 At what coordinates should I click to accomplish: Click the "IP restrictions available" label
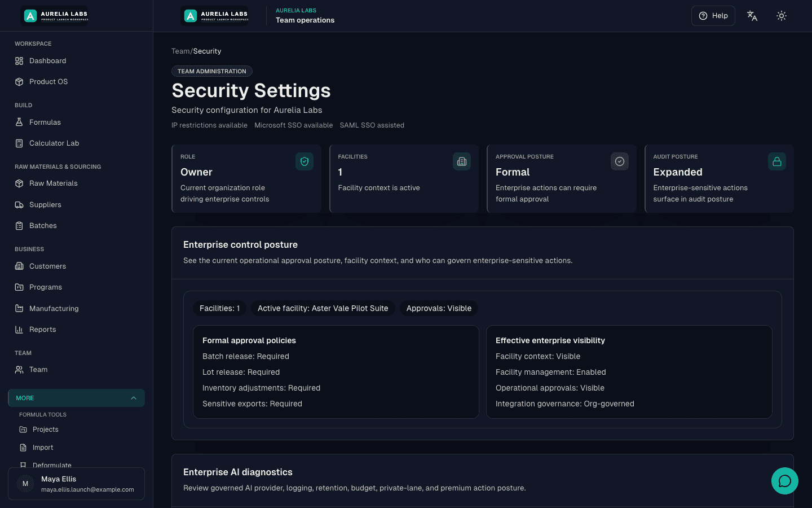(209, 125)
